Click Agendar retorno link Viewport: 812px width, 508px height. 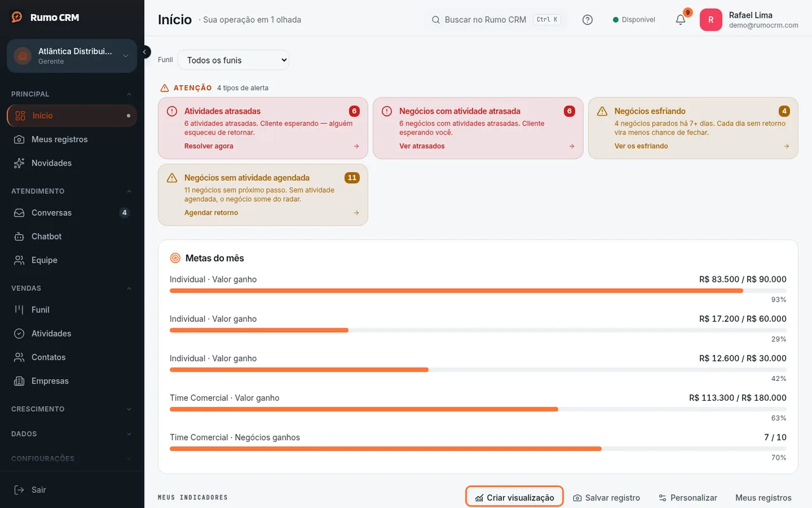point(211,213)
